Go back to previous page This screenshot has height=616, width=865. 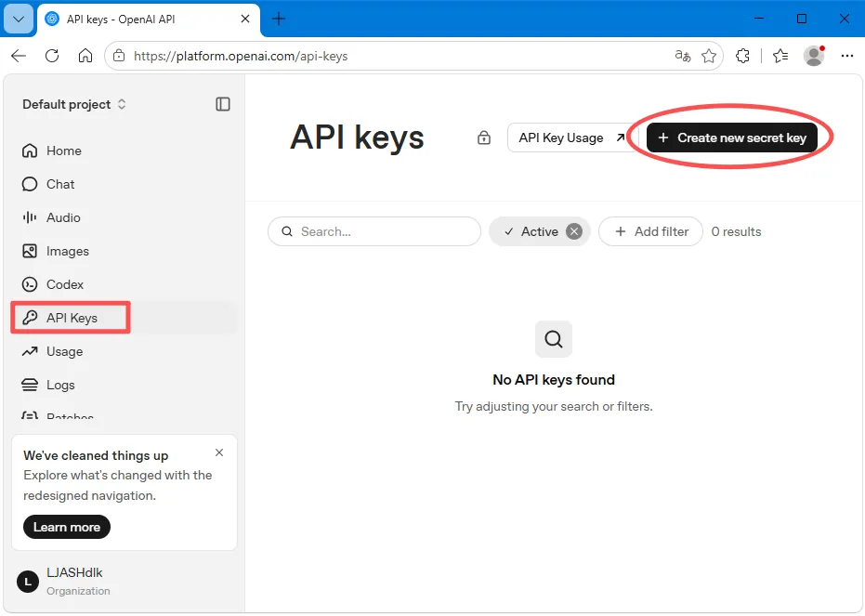19,56
